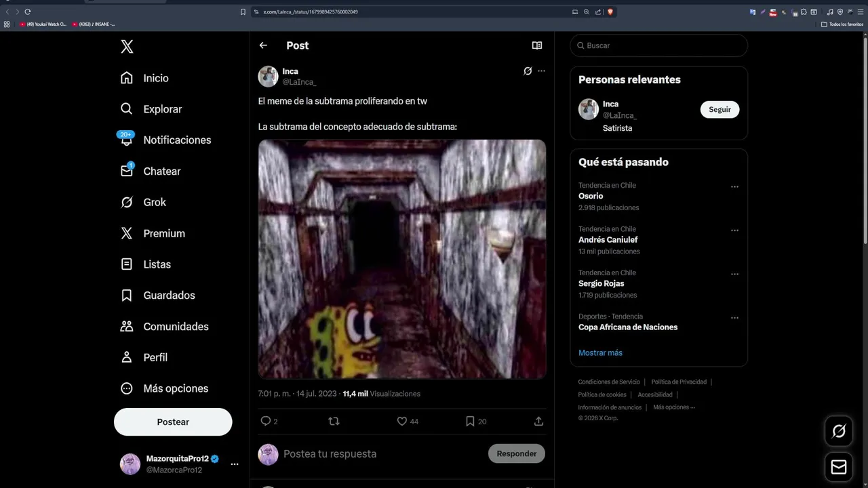The image size is (868, 488).
Task: Open floating Grok button
Action: pyautogui.click(x=839, y=431)
